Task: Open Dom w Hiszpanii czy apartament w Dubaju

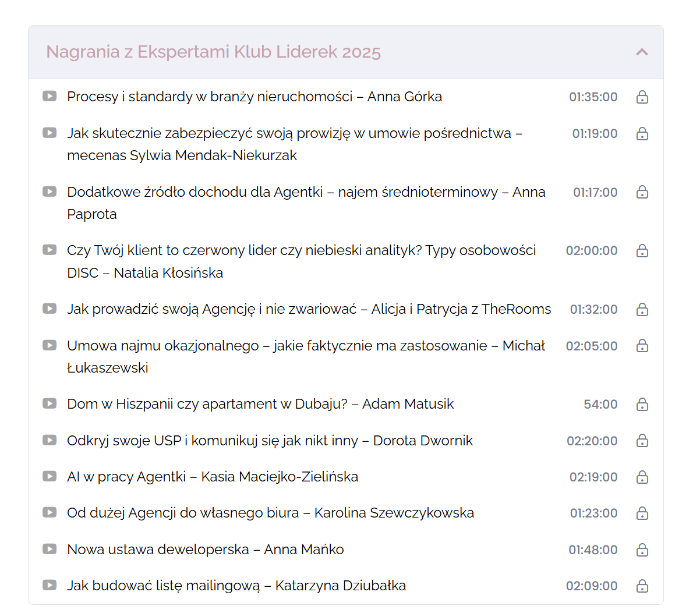Action: click(x=260, y=404)
